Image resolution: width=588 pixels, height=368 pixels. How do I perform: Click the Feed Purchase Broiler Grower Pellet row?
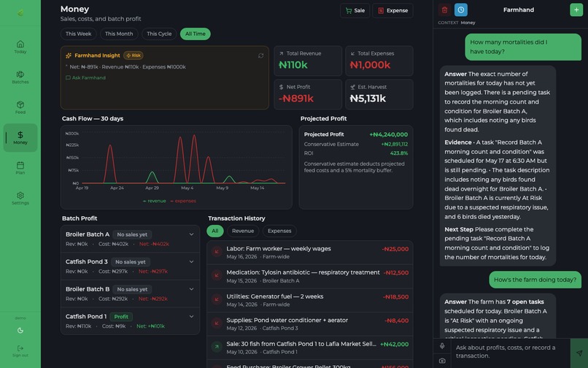coord(310,364)
